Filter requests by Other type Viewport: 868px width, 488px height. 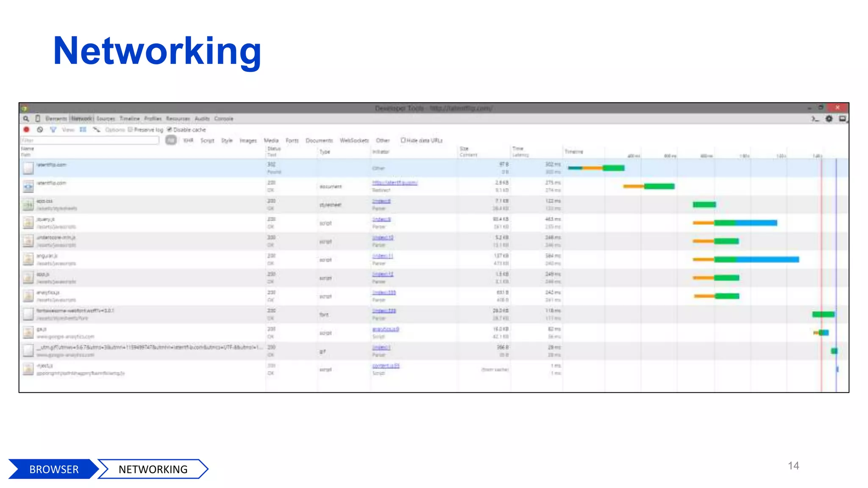[x=383, y=141]
